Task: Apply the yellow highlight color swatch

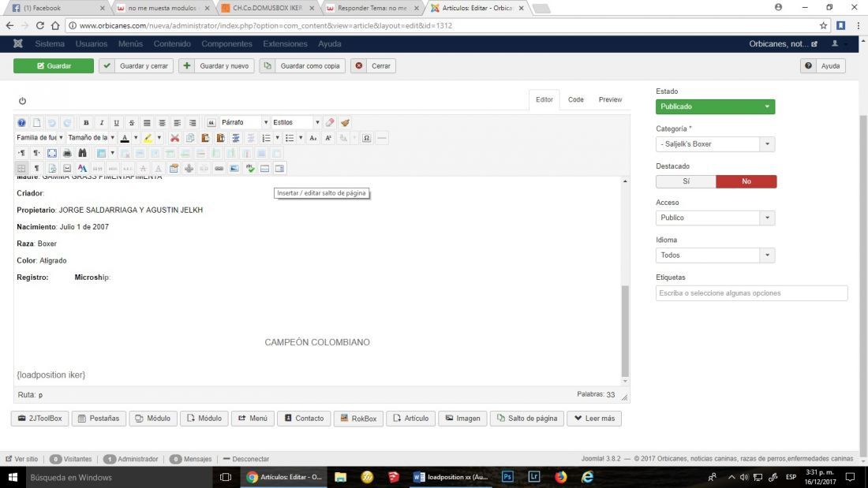Action: coord(148,138)
